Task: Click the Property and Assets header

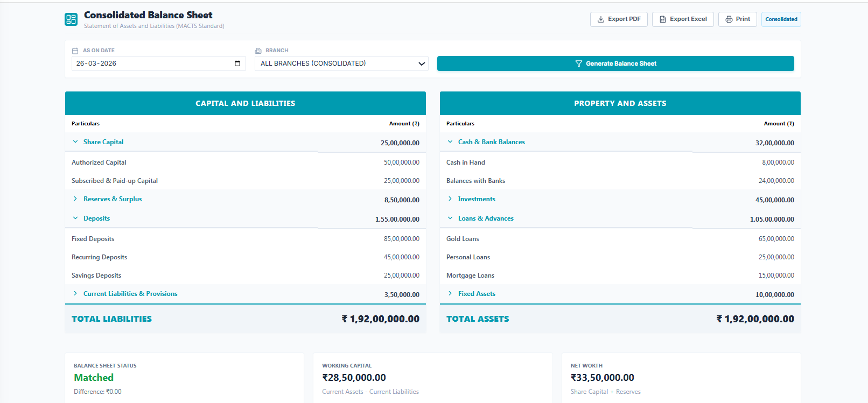Action: 620,103
